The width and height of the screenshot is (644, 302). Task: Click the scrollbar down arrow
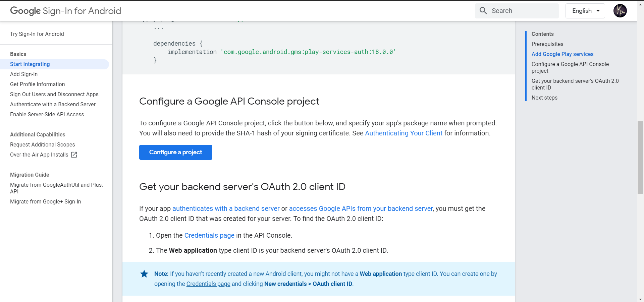coord(640,299)
